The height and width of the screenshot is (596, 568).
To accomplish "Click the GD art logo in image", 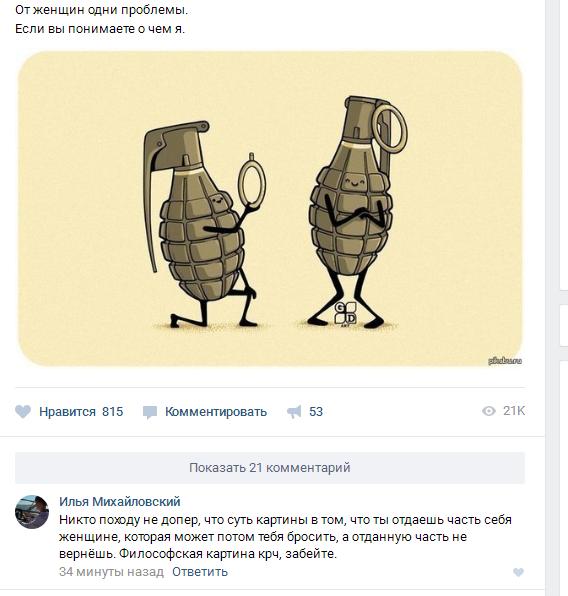I will tap(345, 314).
